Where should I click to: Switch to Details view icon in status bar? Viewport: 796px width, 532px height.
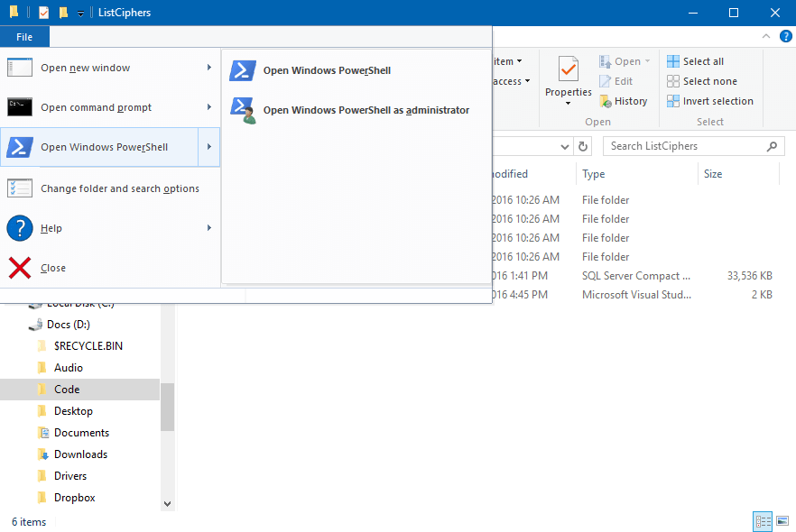(x=763, y=521)
